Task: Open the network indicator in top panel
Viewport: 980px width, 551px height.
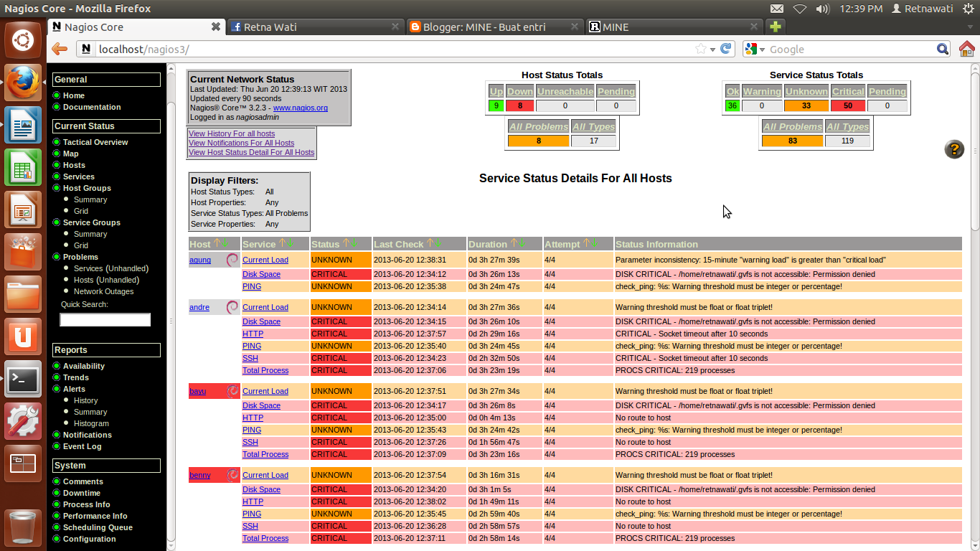Action: click(800, 9)
